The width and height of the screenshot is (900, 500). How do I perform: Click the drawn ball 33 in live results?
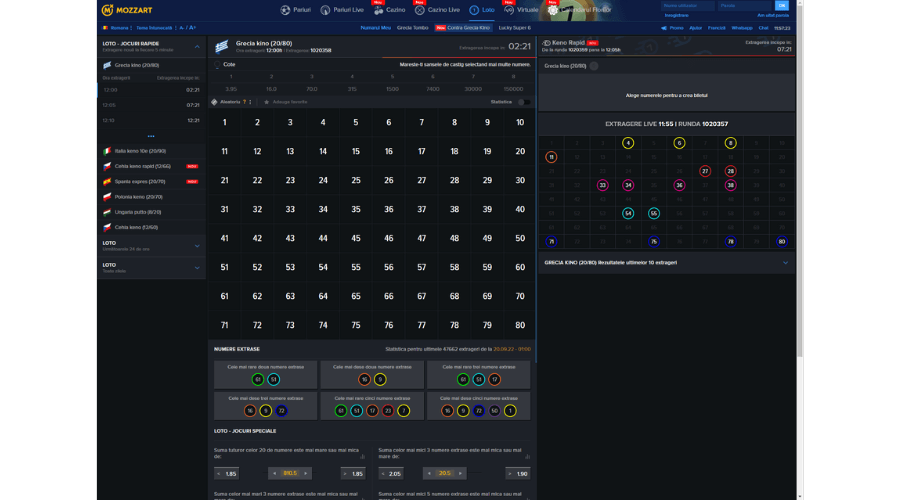[602, 185]
